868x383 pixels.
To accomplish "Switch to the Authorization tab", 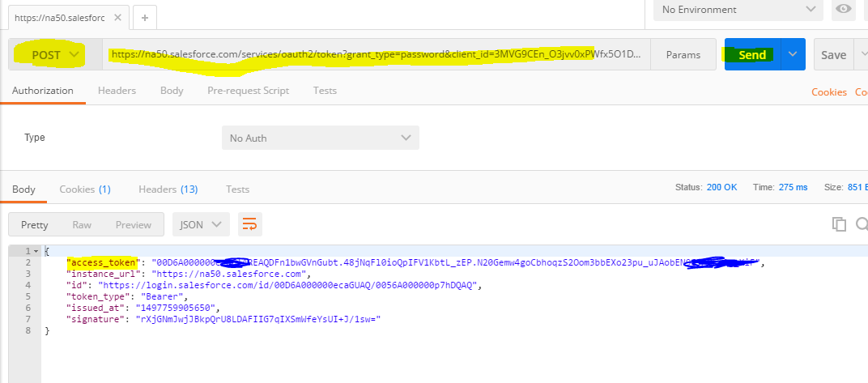I will coord(43,90).
